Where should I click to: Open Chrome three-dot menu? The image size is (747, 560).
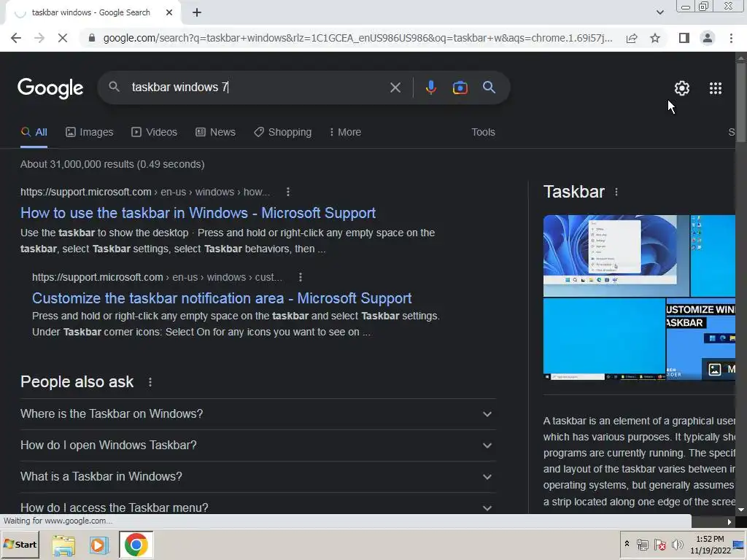731,38
